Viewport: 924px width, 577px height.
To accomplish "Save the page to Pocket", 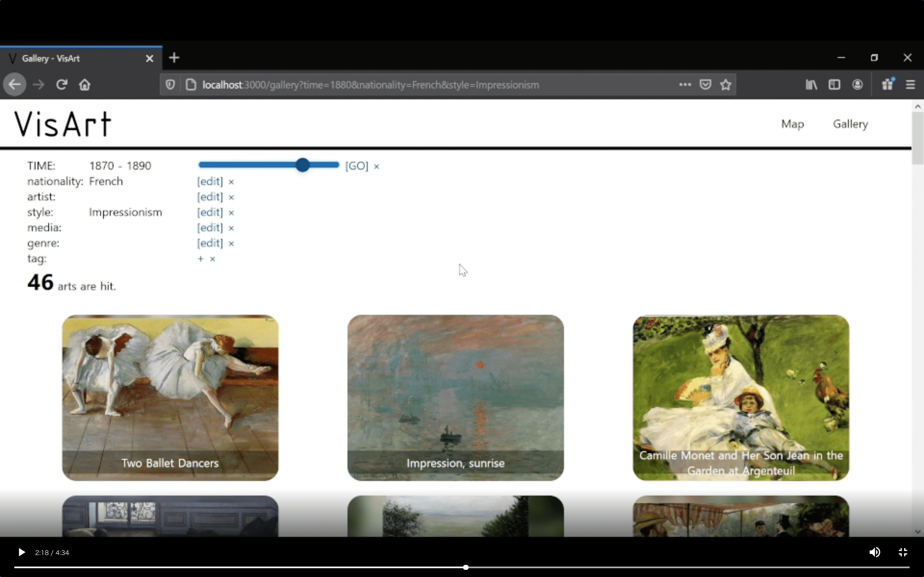I will click(x=705, y=84).
